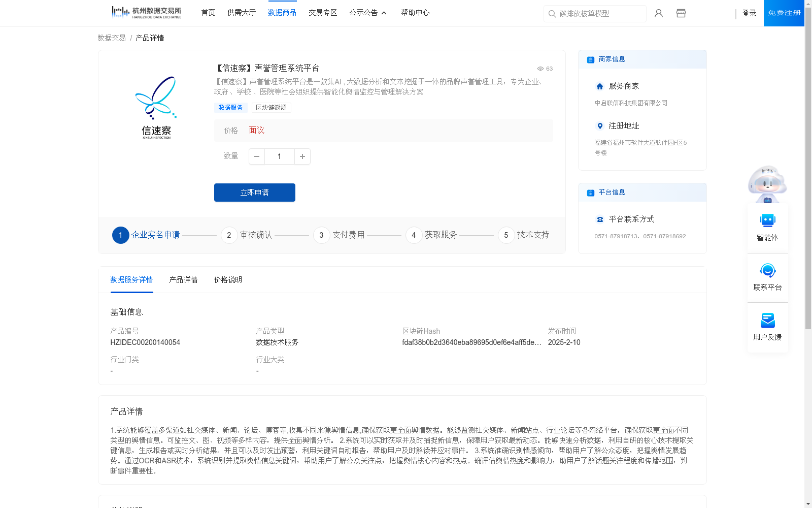Open 帮助中心 navigation item
This screenshot has width=812, height=508.
point(415,13)
